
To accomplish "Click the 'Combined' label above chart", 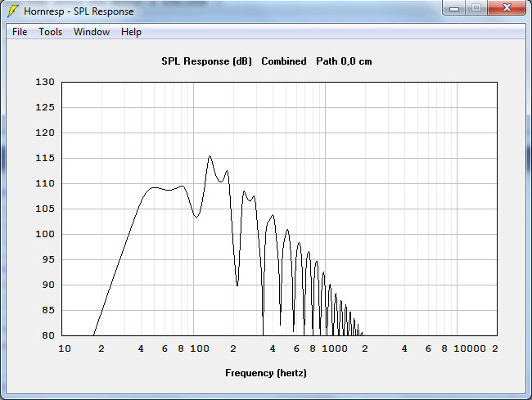I will tap(284, 61).
